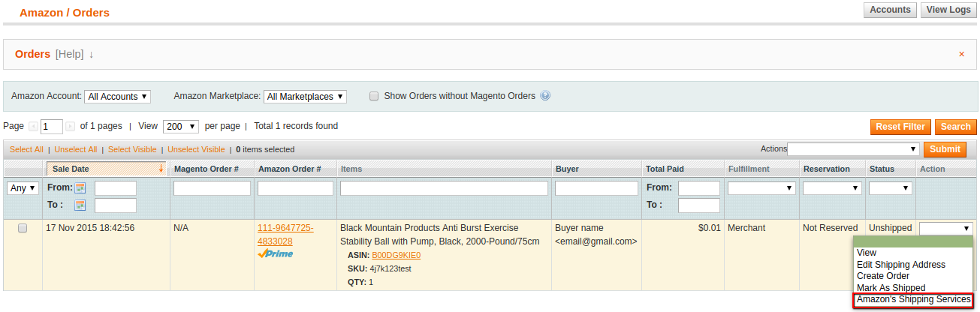
Task: Open Amazon order 111-9647725-4833028 link
Action: 285,235
